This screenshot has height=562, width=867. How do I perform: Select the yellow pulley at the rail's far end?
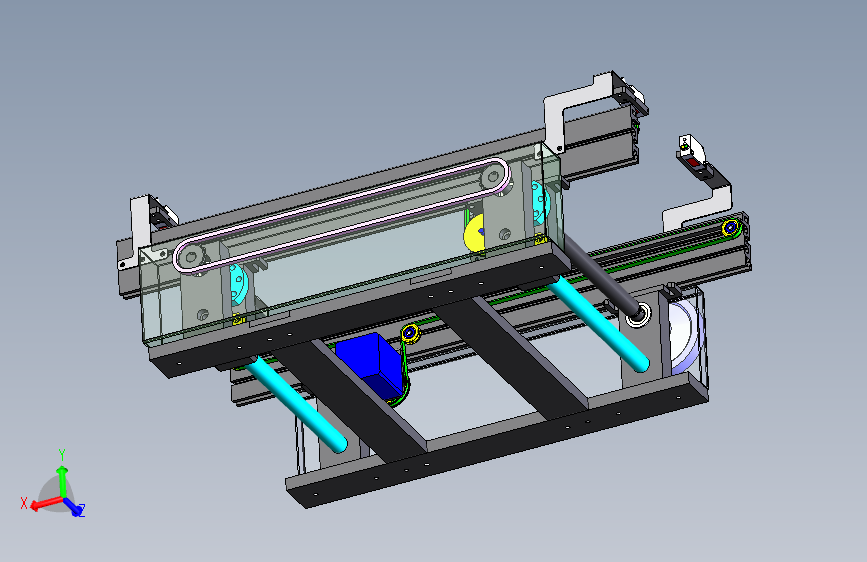[730, 227]
